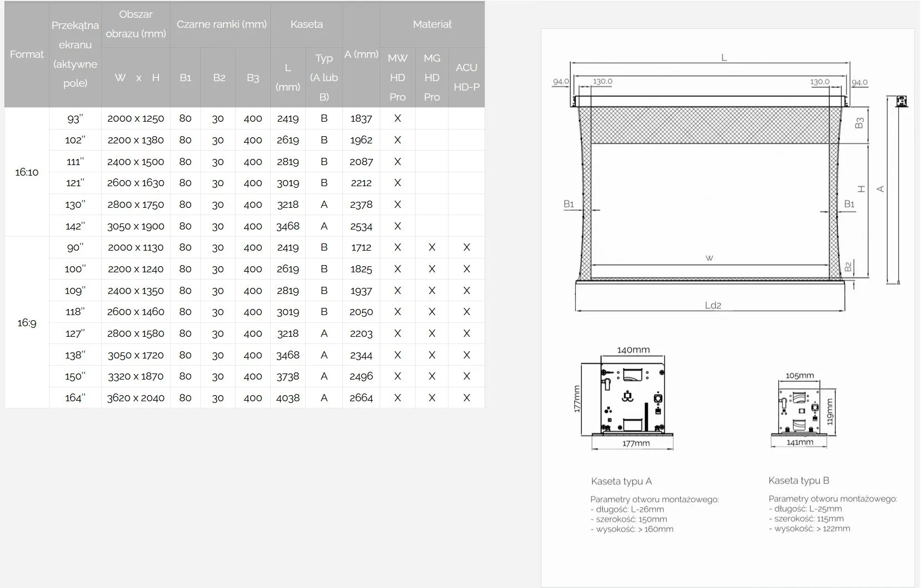Click the A value "2212"
Viewport: 921px width, 588px height.
click(361, 183)
